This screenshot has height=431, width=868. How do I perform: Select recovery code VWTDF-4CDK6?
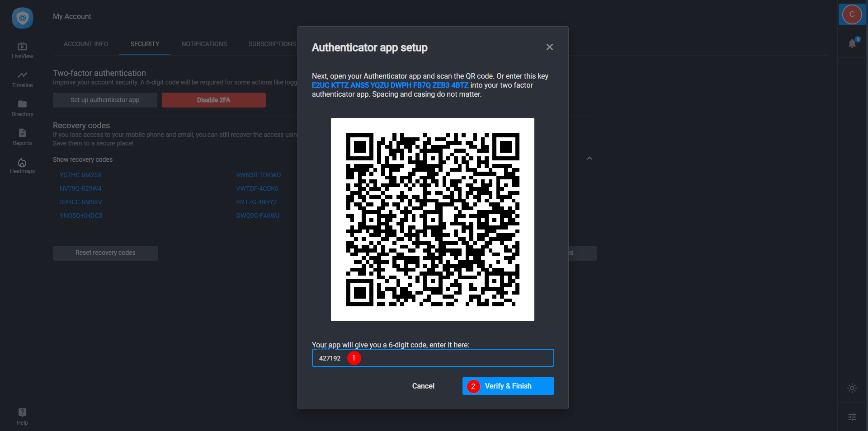(257, 188)
